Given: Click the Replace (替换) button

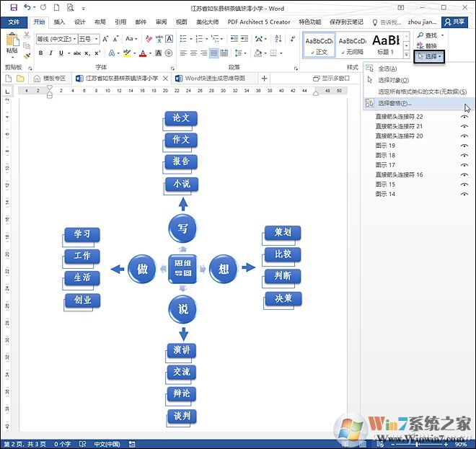Looking at the screenshot, I should pos(431,45).
